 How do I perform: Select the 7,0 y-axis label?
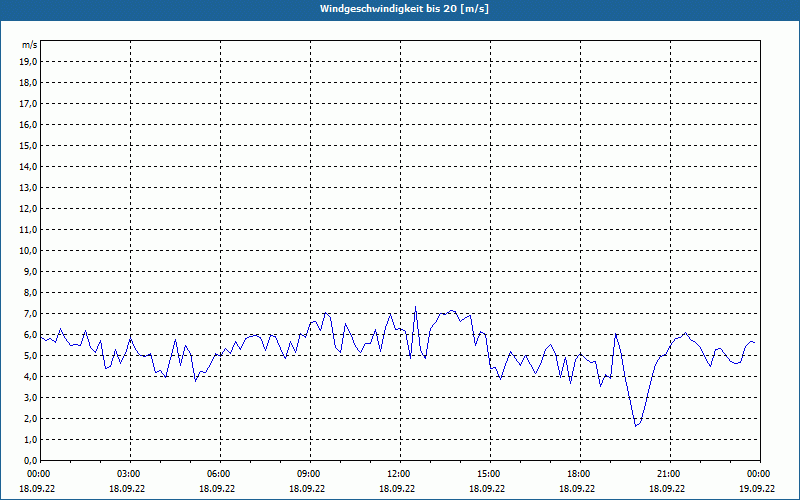(x=30, y=313)
